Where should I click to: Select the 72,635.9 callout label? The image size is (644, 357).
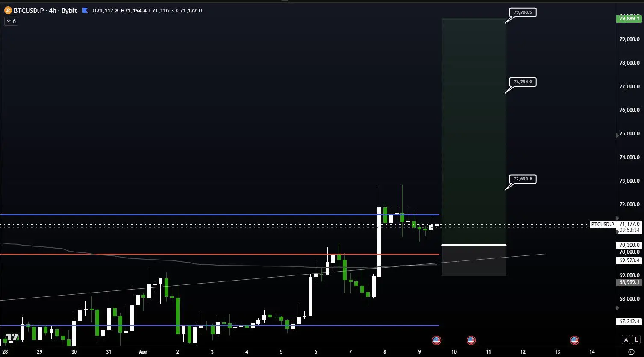pos(523,179)
